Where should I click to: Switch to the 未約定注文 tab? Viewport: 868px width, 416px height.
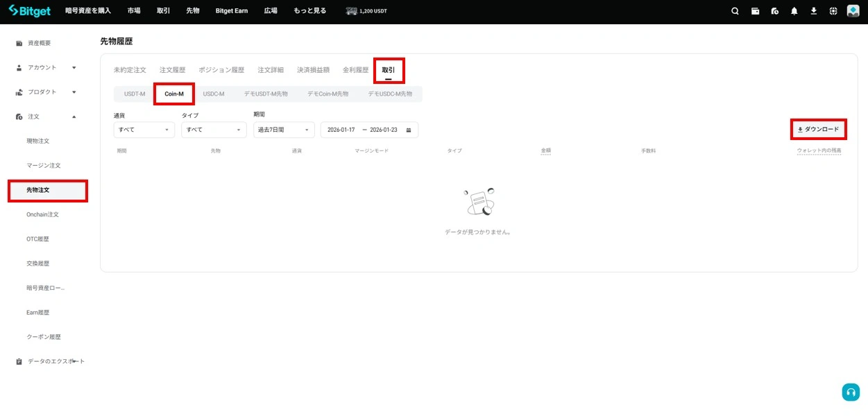coord(130,70)
